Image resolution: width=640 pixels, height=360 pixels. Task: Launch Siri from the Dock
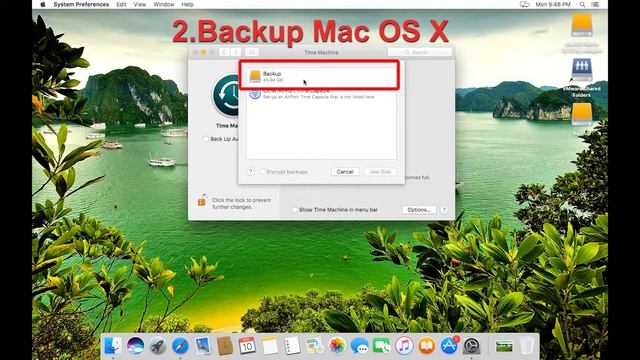click(136, 346)
